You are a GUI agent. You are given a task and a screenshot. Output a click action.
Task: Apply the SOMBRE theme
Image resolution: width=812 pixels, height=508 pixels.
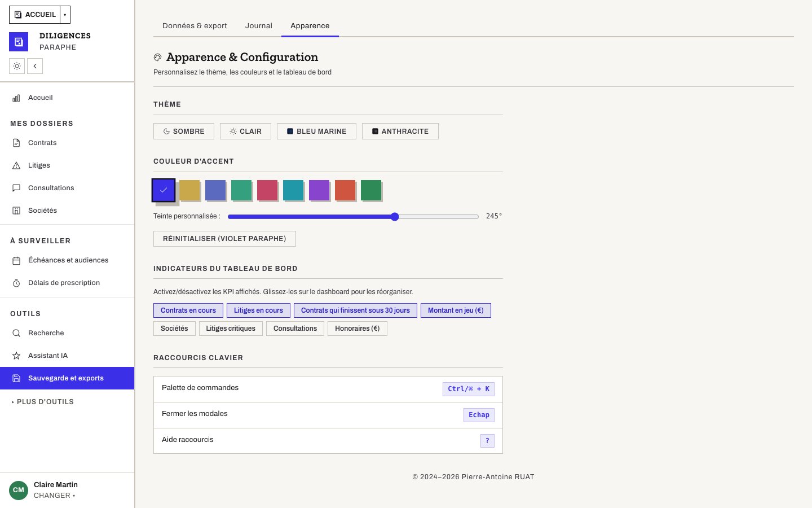click(x=184, y=132)
